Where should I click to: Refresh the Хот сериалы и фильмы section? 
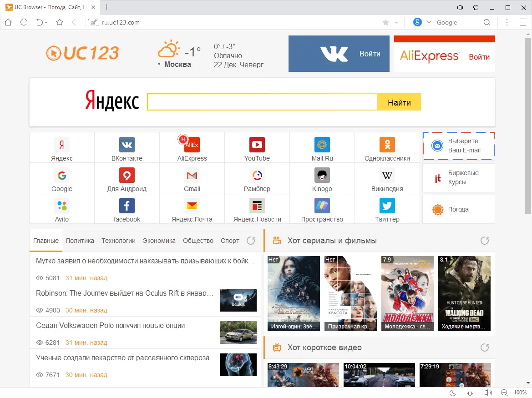(485, 241)
